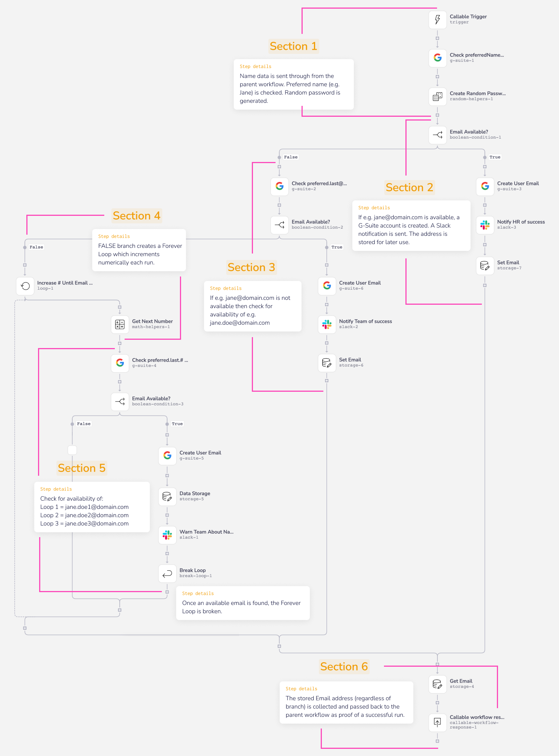
Task: Add a step after Create Random Password via plus connector
Action: tap(437, 115)
